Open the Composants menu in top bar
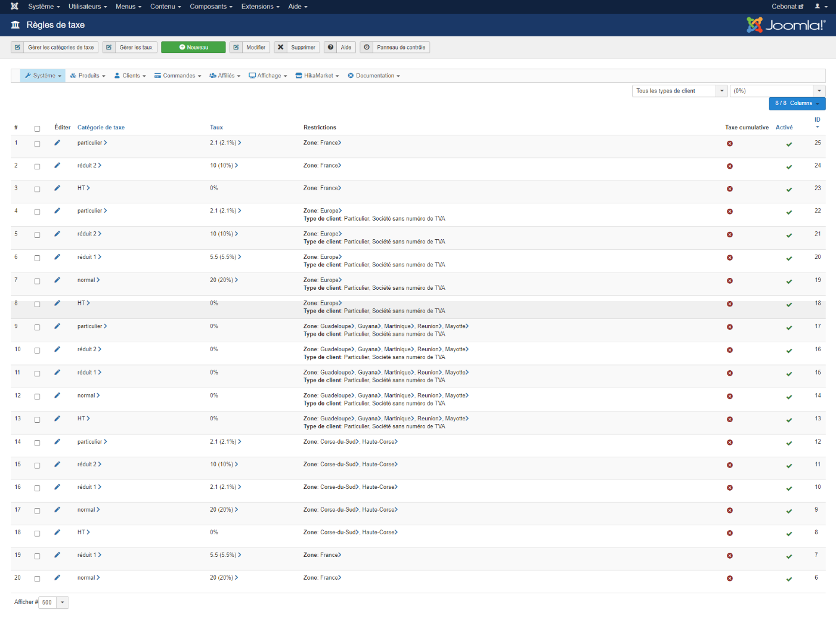 tap(210, 7)
